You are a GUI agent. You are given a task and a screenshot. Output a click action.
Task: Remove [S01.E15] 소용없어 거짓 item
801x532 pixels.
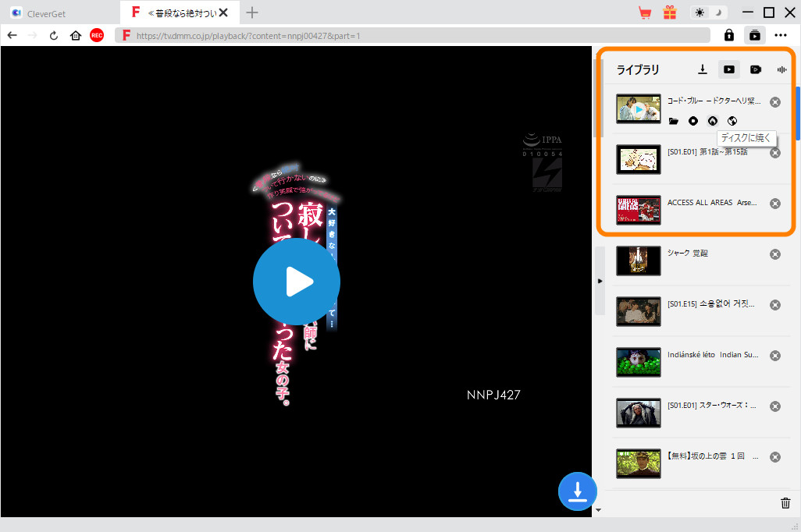tap(775, 305)
